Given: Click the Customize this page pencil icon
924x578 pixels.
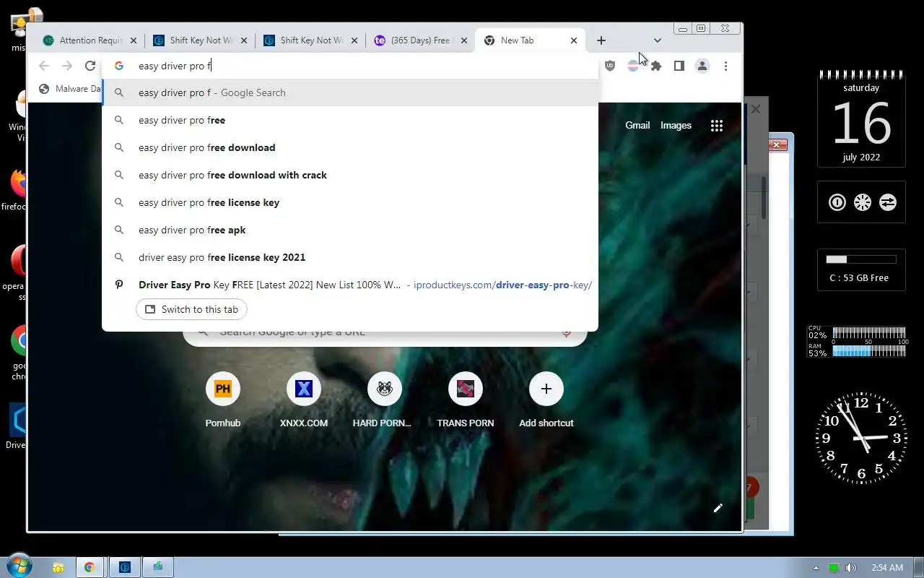Looking at the screenshot, I should coord(718,508).
